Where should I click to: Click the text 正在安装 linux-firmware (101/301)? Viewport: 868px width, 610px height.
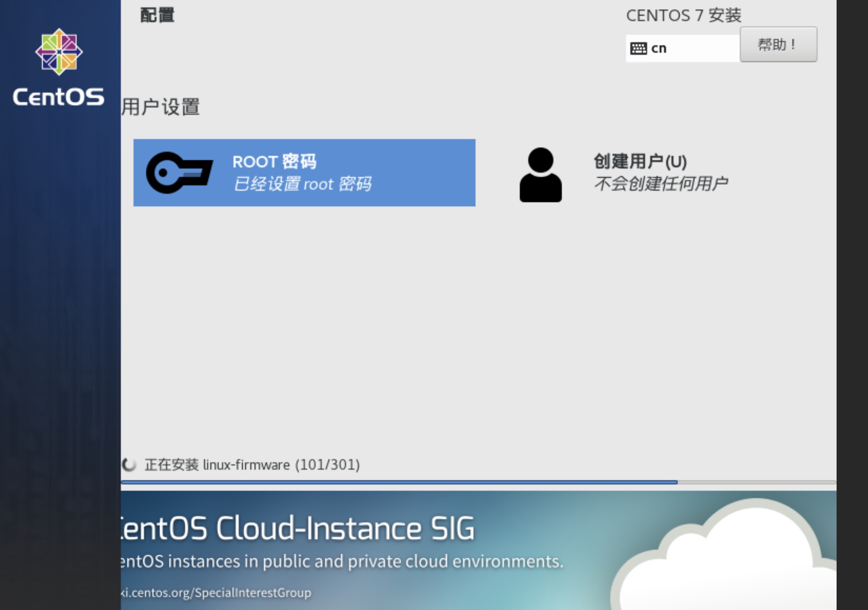[252, 465]
